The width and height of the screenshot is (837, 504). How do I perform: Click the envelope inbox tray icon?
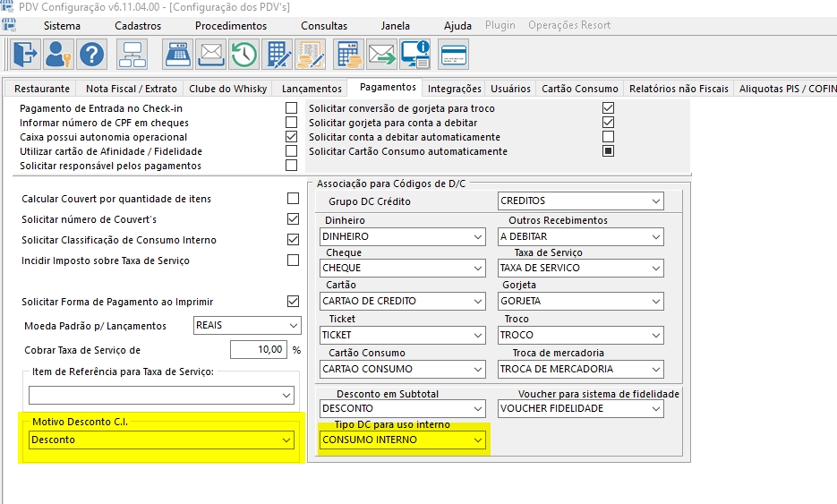pyautogui.click(x=211, y=55)
